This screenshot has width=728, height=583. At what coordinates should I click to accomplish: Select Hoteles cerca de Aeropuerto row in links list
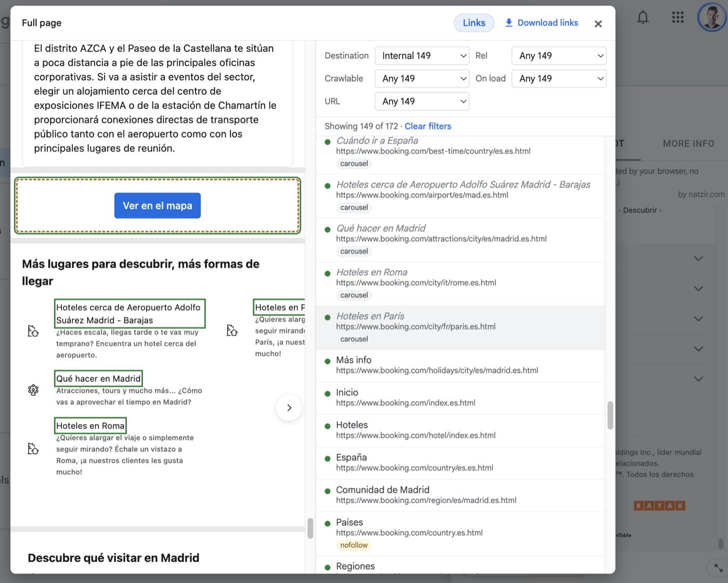[460, 196]
